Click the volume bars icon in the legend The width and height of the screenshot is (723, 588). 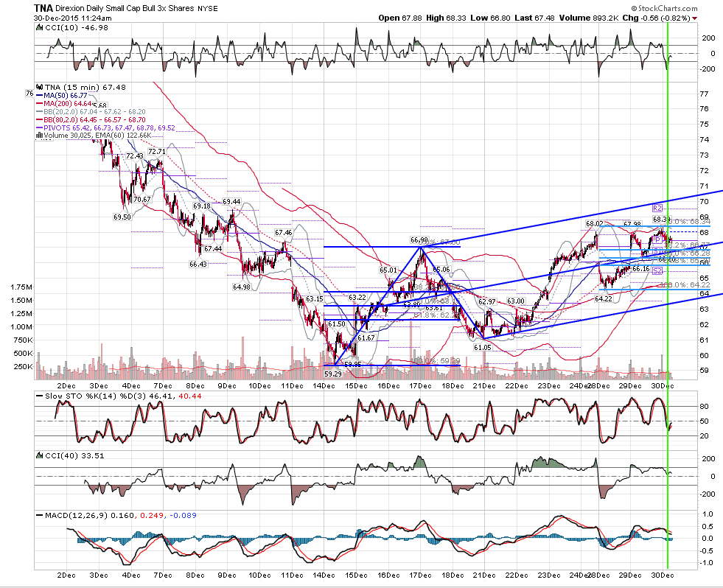[x=39, y=136]
